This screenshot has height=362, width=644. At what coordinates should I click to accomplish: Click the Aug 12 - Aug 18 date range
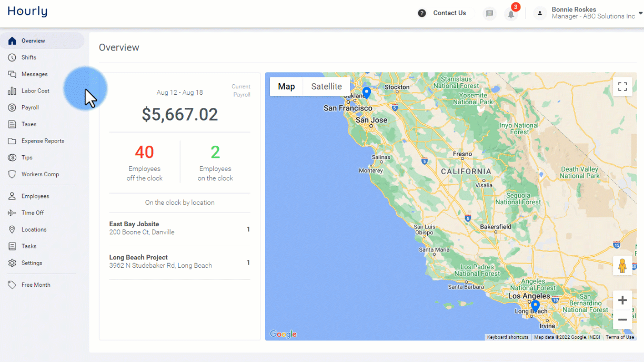[x=180, y=93]
